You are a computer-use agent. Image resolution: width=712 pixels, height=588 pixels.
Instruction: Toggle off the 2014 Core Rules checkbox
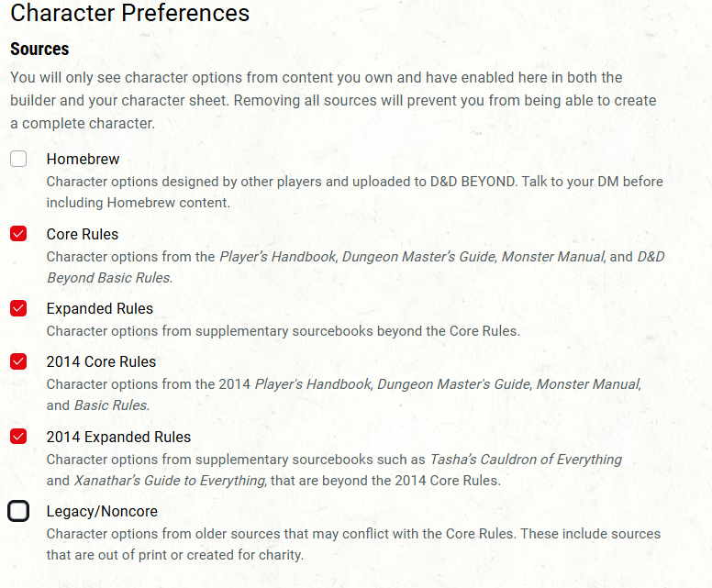pos(18,361)
